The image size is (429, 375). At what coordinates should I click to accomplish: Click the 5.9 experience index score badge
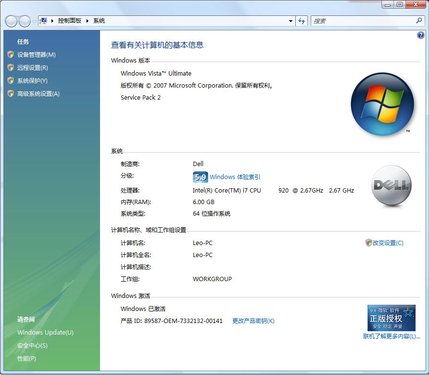pyautogui.click(x=200, y=177)
